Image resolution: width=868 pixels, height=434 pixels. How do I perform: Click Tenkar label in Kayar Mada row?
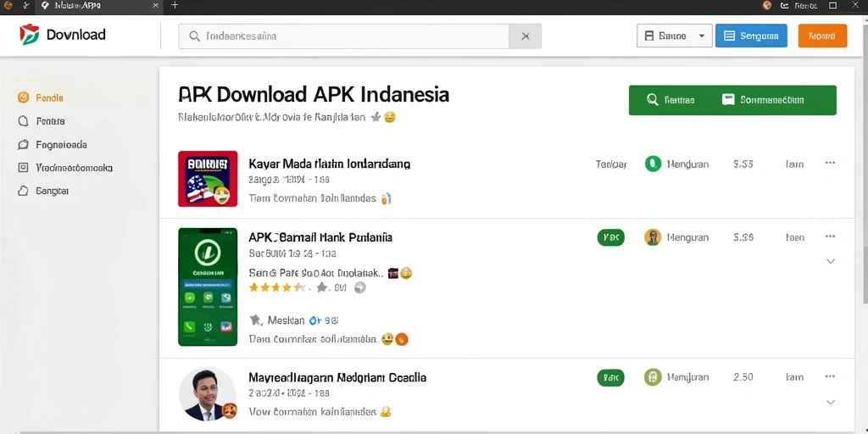point(611,164)
